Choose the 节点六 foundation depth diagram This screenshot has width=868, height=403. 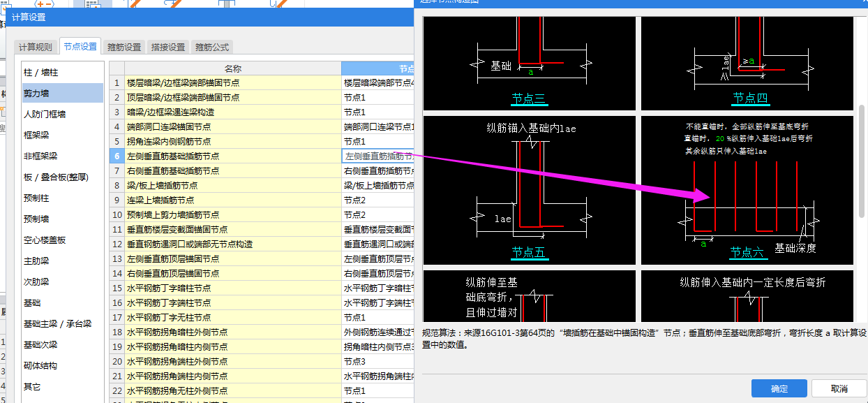point(747,190)
